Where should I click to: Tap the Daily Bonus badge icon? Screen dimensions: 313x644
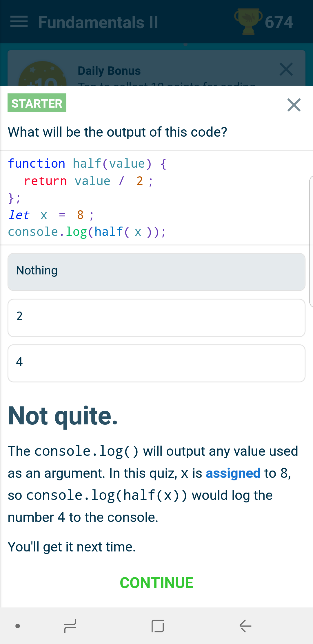point(42,74)
